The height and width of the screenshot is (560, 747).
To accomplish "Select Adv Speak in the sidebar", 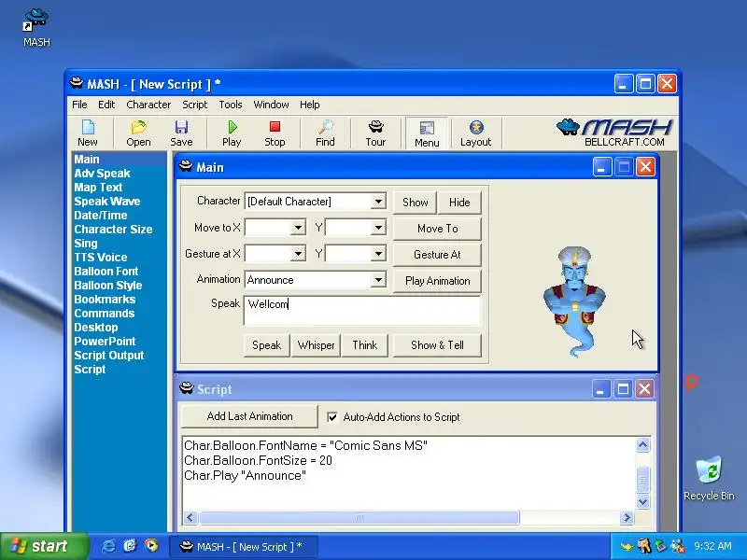I will (x=102, y=174).
